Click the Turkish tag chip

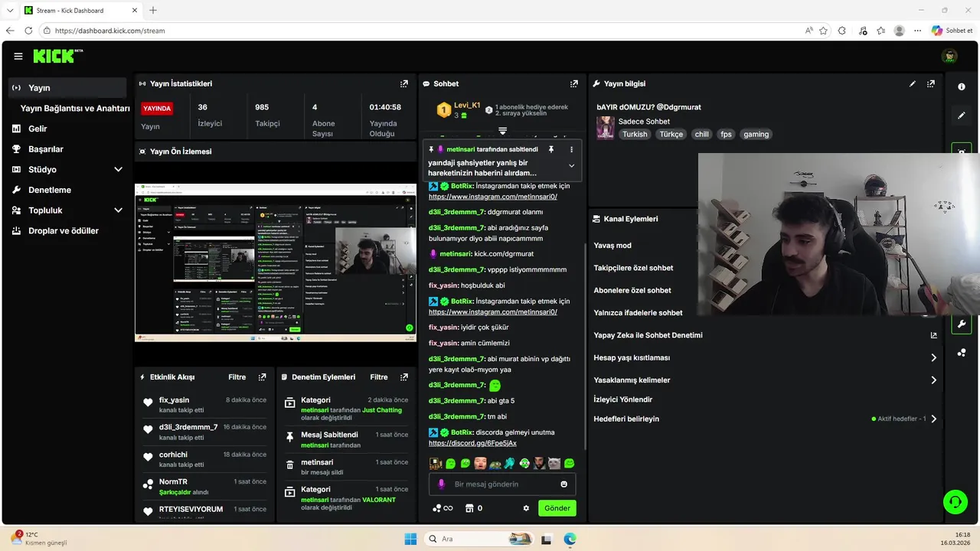coord(635,134)
